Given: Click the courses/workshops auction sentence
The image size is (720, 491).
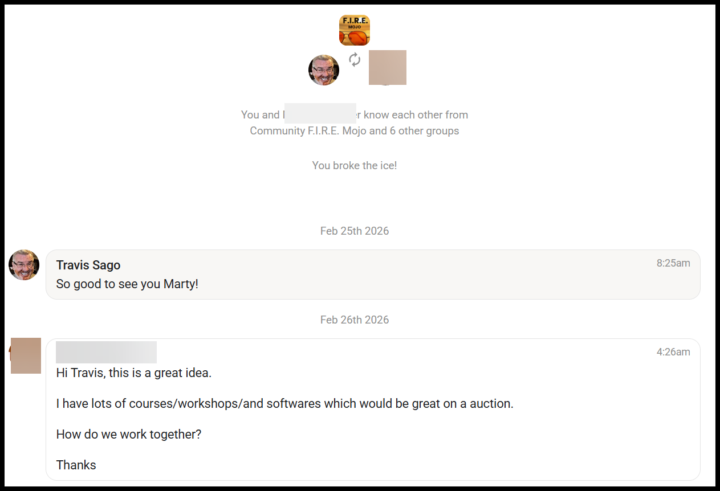Looking at the screenshot, I should click(284, 404).
